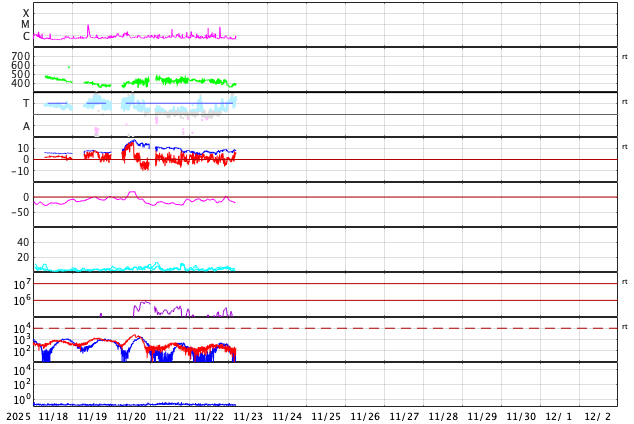
Task: Click the T row label
Action: [x=26, y=103]
